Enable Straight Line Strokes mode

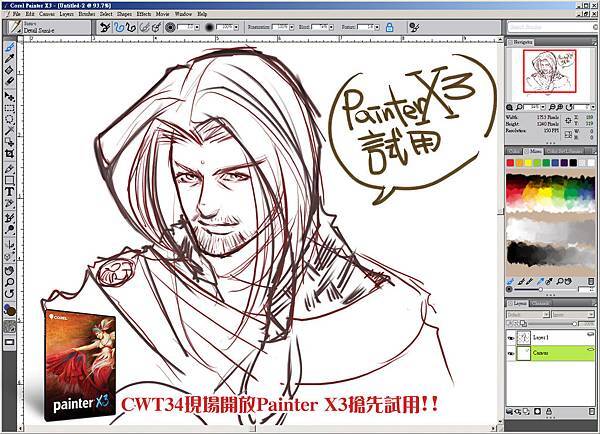(x=131, y=28)
